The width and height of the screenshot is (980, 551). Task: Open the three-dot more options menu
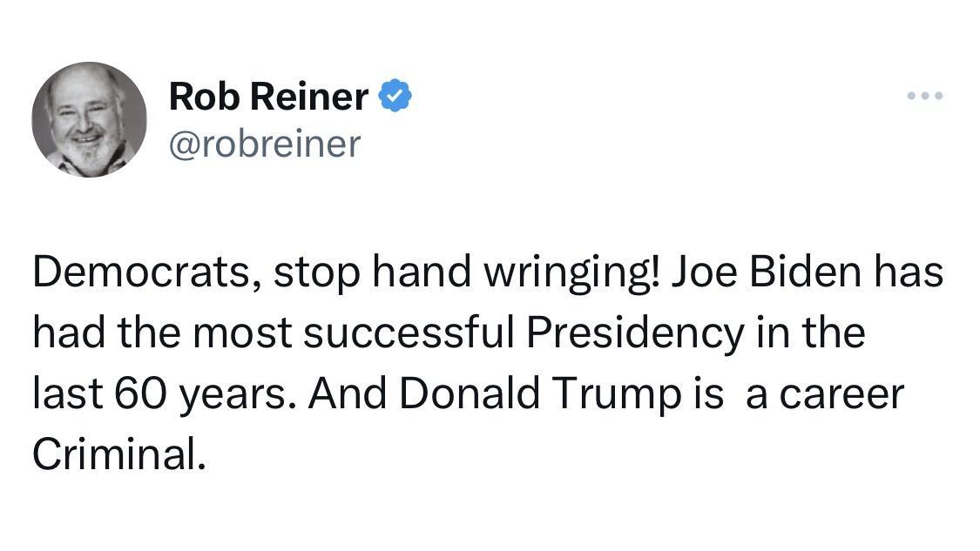pos(924,96)
